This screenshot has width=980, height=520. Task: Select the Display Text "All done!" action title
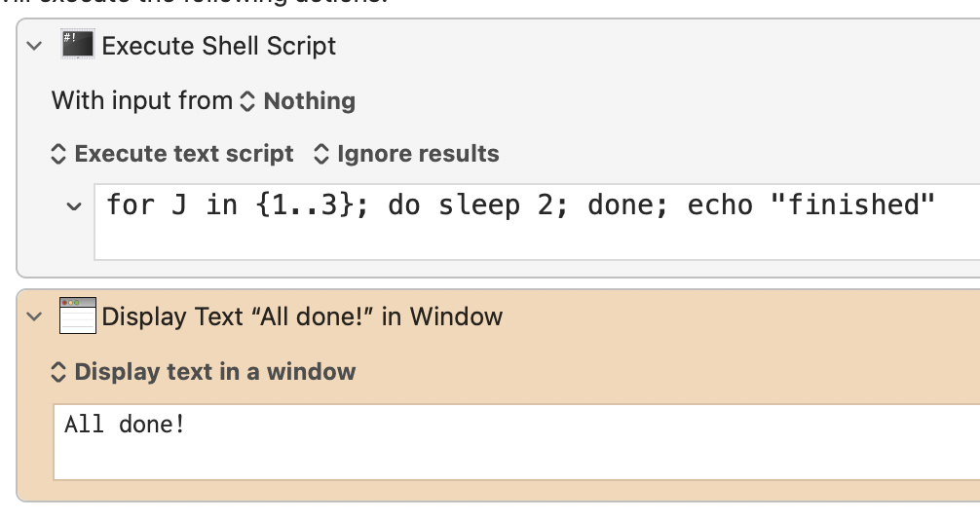(302, 316)
